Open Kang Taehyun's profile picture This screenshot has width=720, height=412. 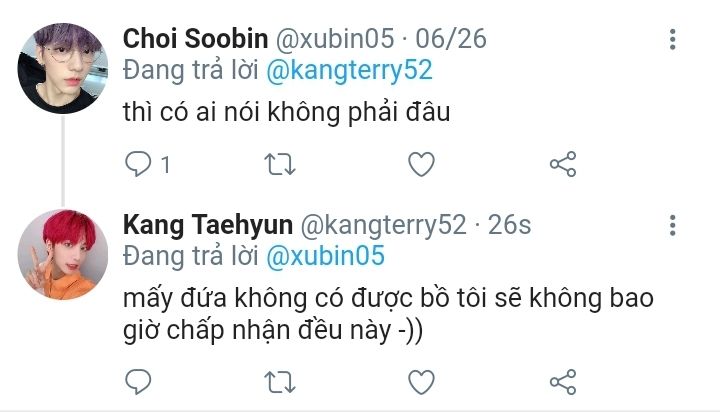(x=62, y=254)
